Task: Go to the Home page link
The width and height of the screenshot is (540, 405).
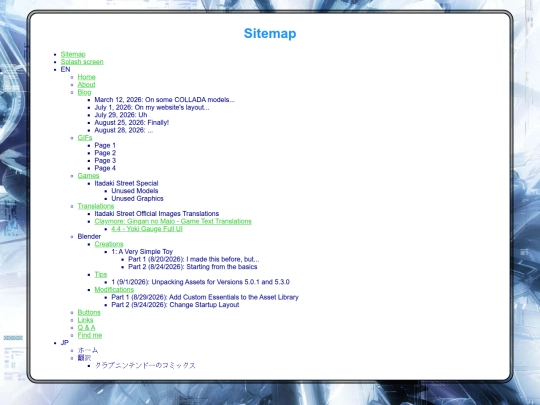Action: click(86, 77)
